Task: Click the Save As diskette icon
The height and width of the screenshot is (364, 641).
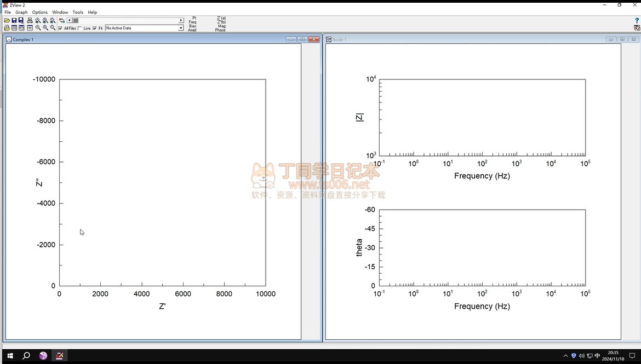Action: pos(21,20)
